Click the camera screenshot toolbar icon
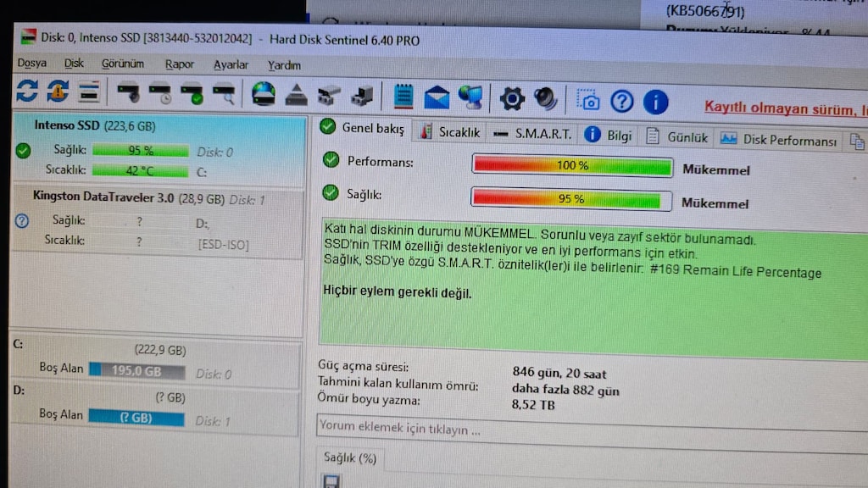 [588, 101]
